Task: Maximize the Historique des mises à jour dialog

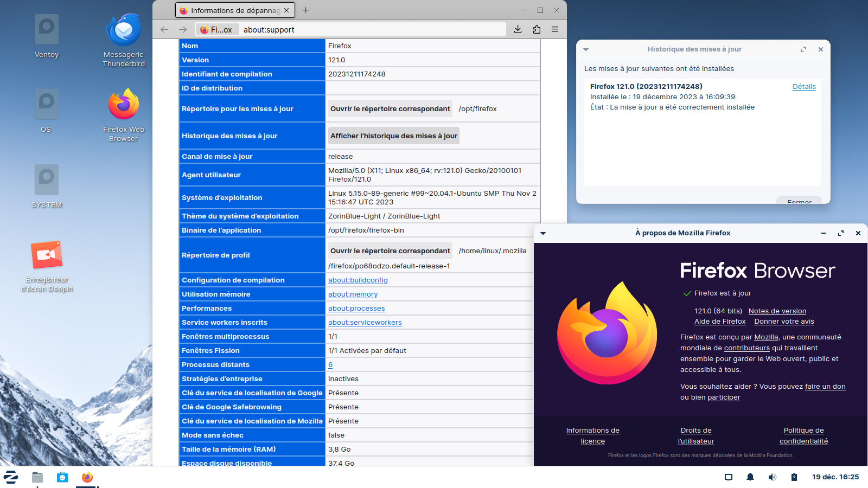Action: point(803,49)
